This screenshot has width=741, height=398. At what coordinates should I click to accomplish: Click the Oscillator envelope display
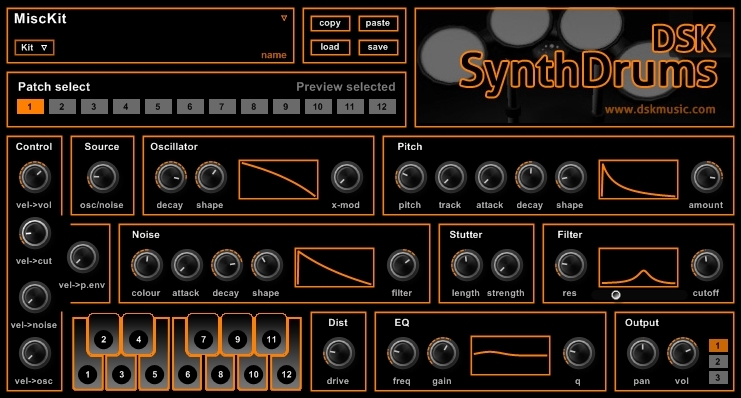[278, 180]
